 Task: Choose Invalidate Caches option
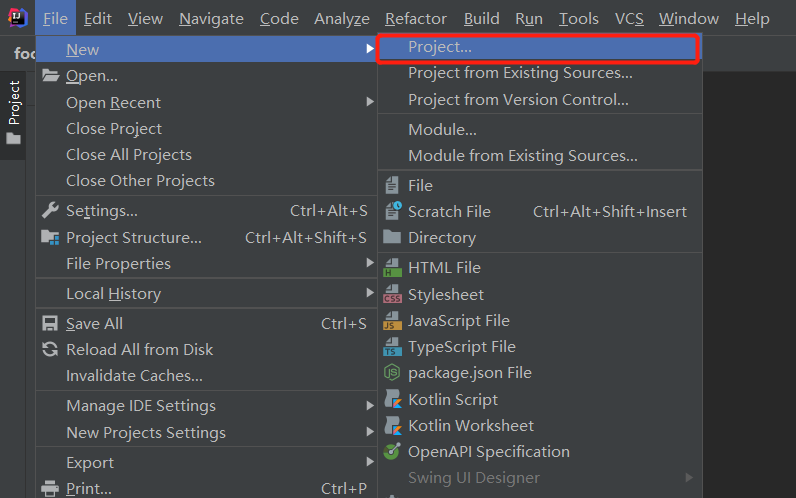[x=134, y=376]
